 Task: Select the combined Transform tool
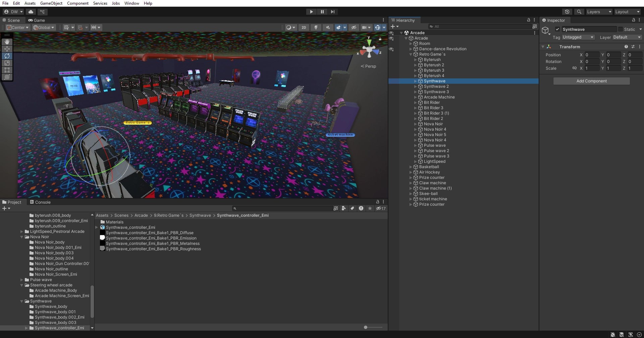pos(7,77)
